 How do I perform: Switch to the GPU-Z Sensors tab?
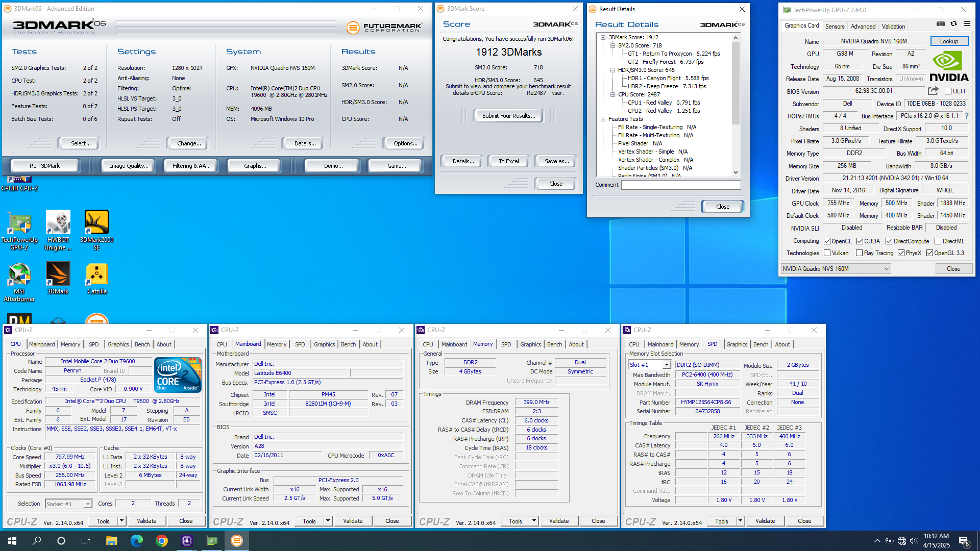(x=835, y=27)
